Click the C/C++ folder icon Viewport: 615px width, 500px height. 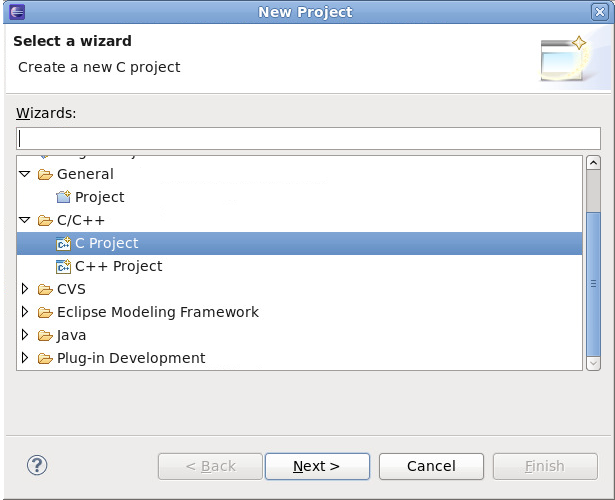pos(45,220)
